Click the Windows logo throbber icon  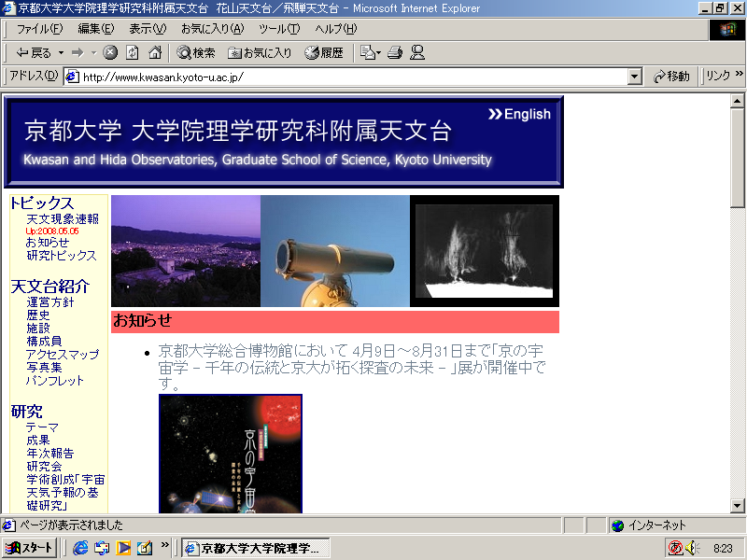click(x=727, y=30)
